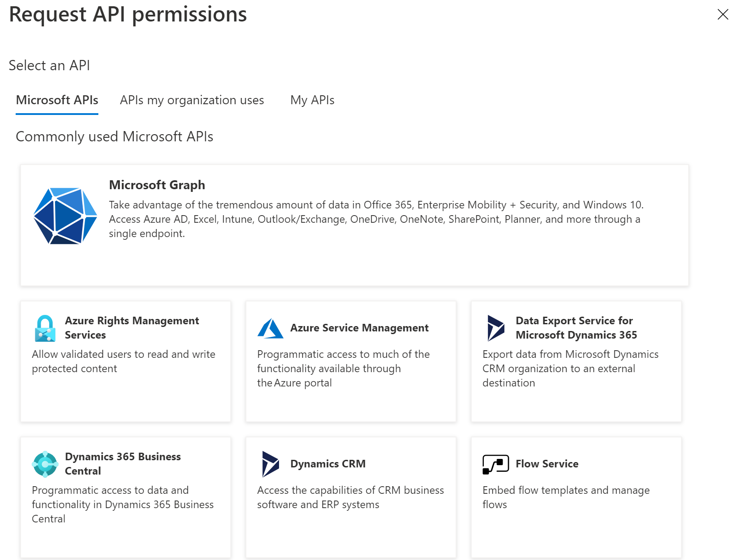Choose Dynamics 365 Business Central title
The width and height of the screenshot is (736, 560).
(123, 464)
